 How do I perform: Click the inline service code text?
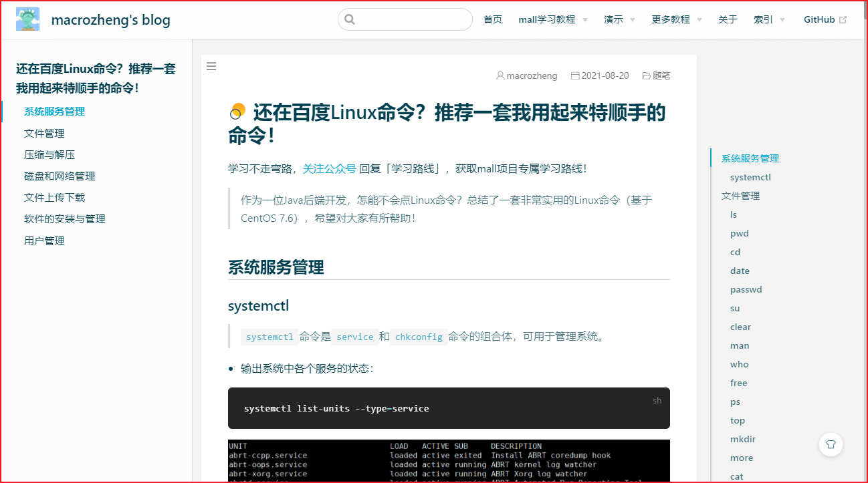pos(355,337)
